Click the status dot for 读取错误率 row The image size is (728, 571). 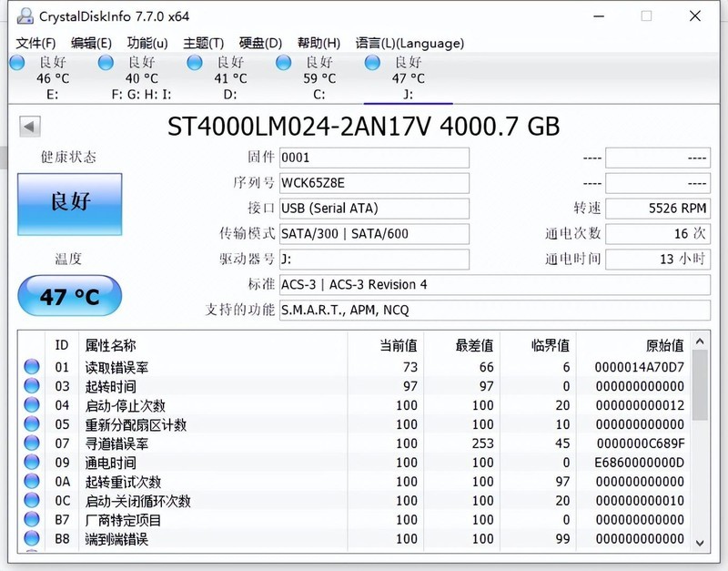click(x=32, y=367)
